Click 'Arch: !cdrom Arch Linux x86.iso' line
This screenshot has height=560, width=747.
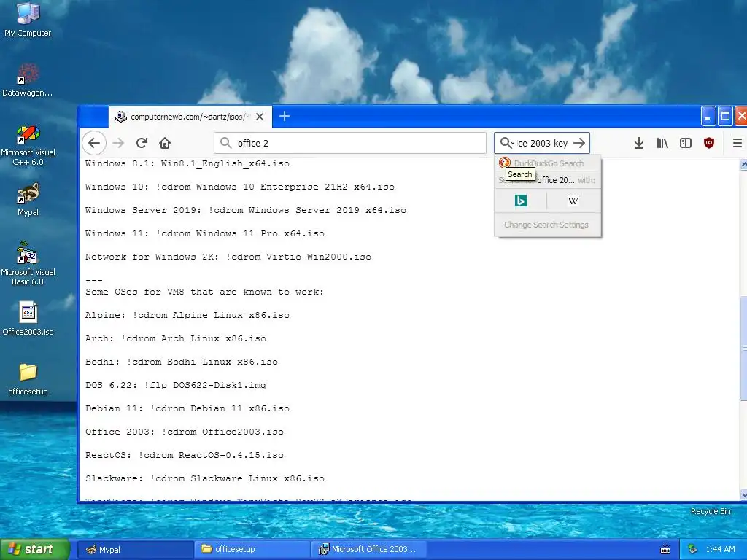pos(176,338)
